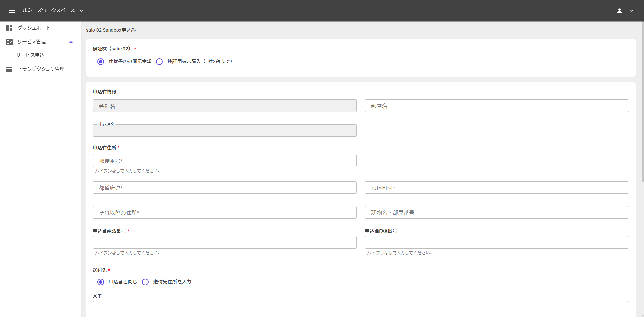This screenshot has height=317, width=644.
Task: Click the 都道府県 field
Action: 224,188
